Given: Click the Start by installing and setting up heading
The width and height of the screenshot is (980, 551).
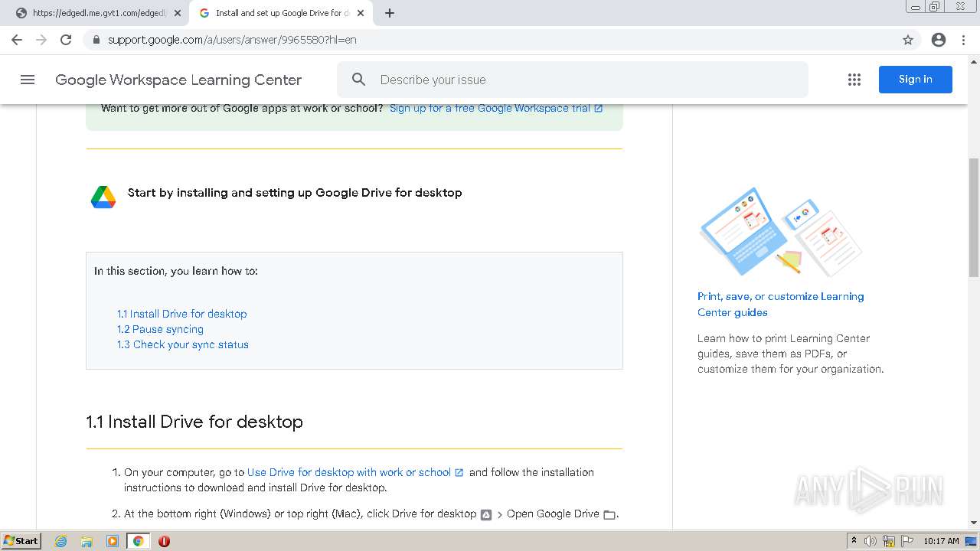Looking at the screenshot, I should tap(295, 193).
